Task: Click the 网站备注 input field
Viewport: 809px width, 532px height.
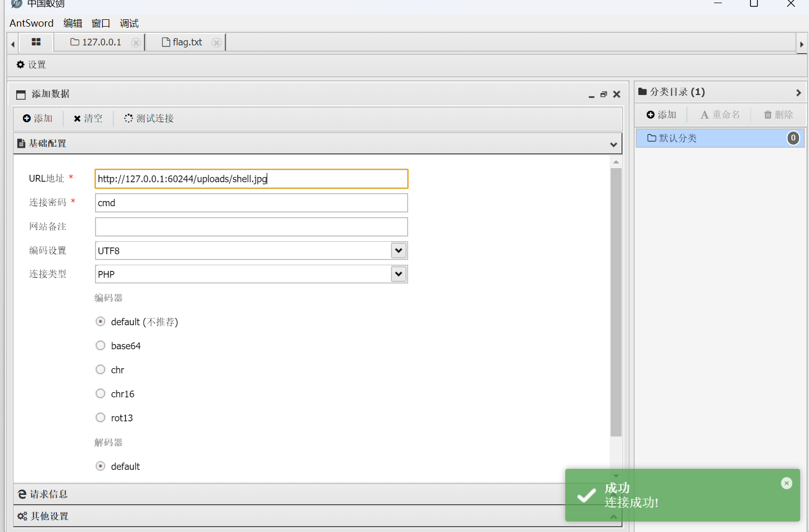Action: [x=252, y=227]
